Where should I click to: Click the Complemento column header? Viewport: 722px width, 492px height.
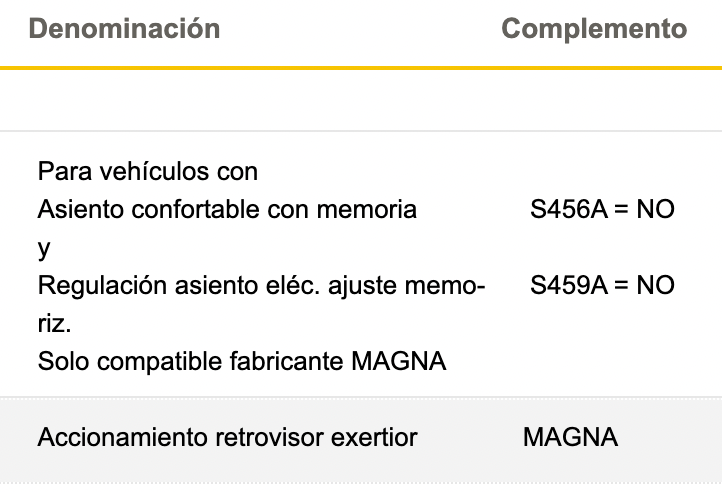click(x=594, y=29)
